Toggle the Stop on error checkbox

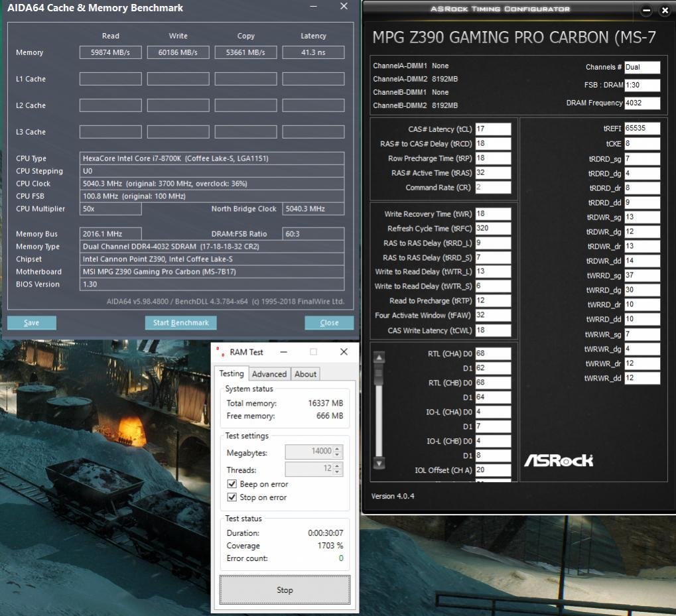[232, 497]
